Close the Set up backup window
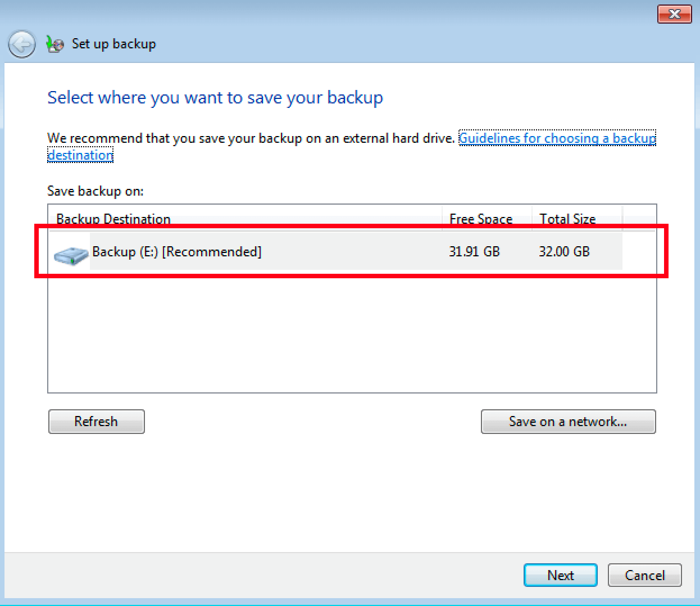 point(674,14)
